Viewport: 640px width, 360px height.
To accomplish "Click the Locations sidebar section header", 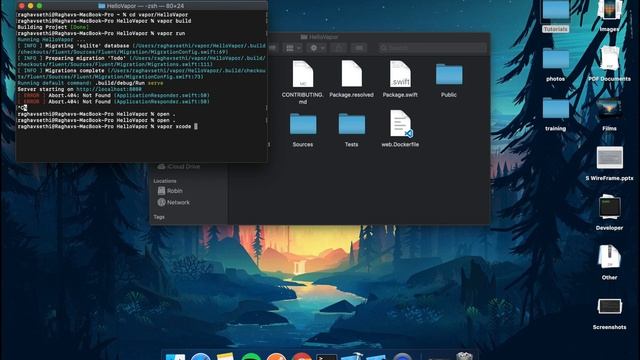I will point(165,181).
